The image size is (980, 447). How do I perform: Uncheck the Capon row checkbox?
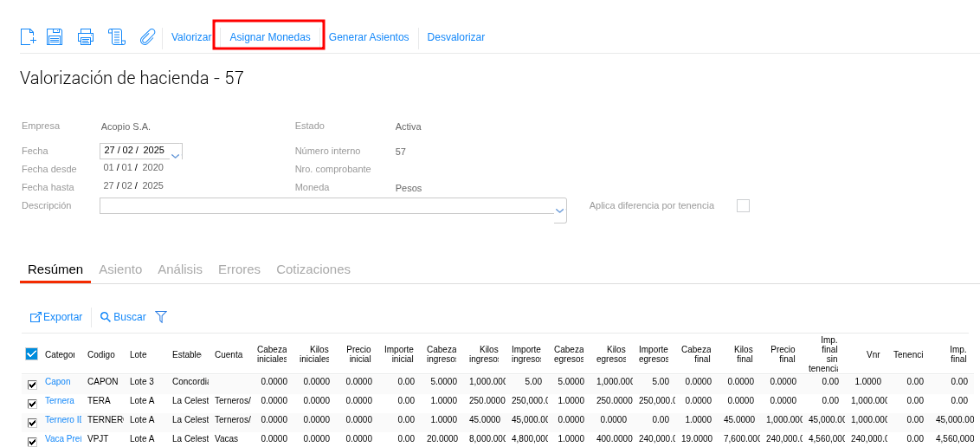click(32, 384)
